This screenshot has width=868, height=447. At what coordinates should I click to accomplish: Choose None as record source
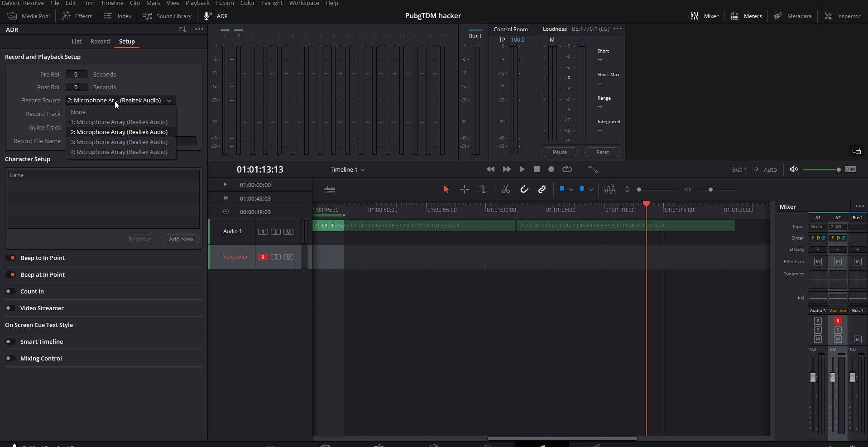121,112
